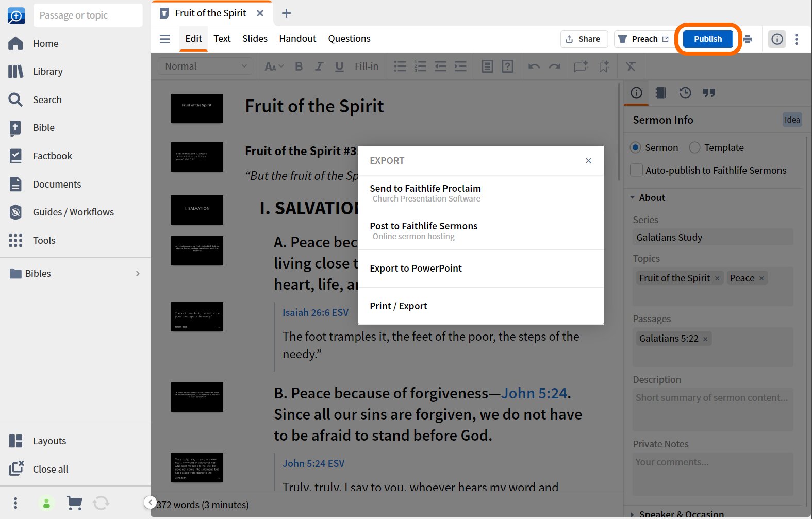The width and height of the screenshot is (812, 519).
Task: Click the sync refresh icon
Action: (x=101, y=503)
